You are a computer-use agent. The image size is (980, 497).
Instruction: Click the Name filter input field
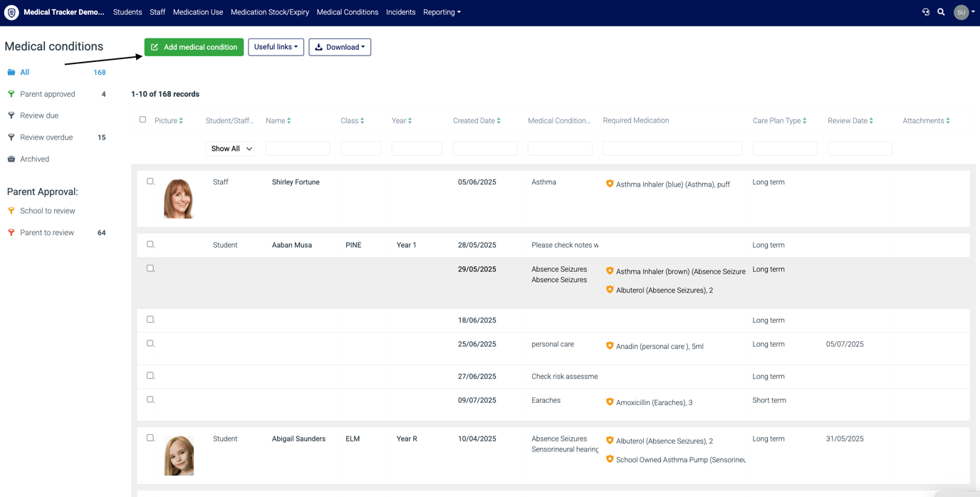click(298, 149)
